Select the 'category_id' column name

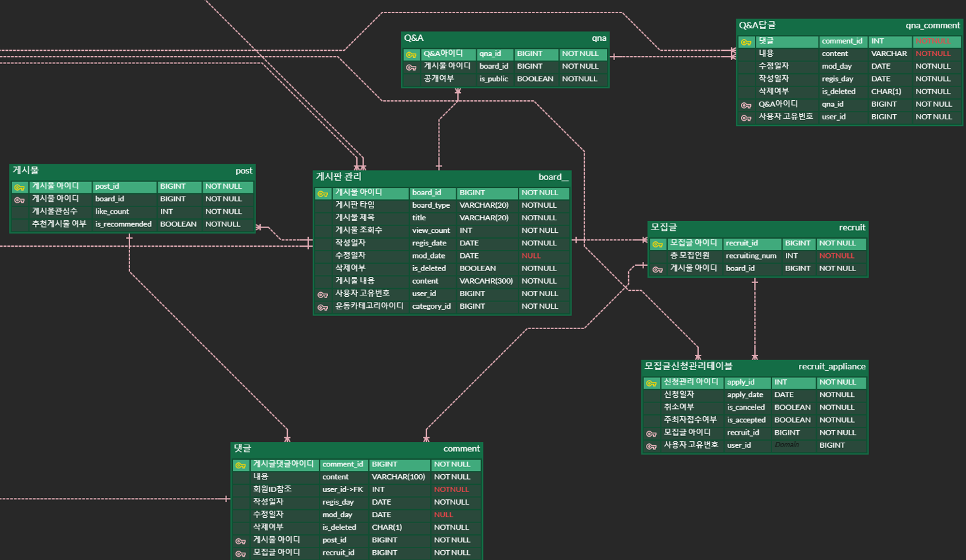point(432,307)
